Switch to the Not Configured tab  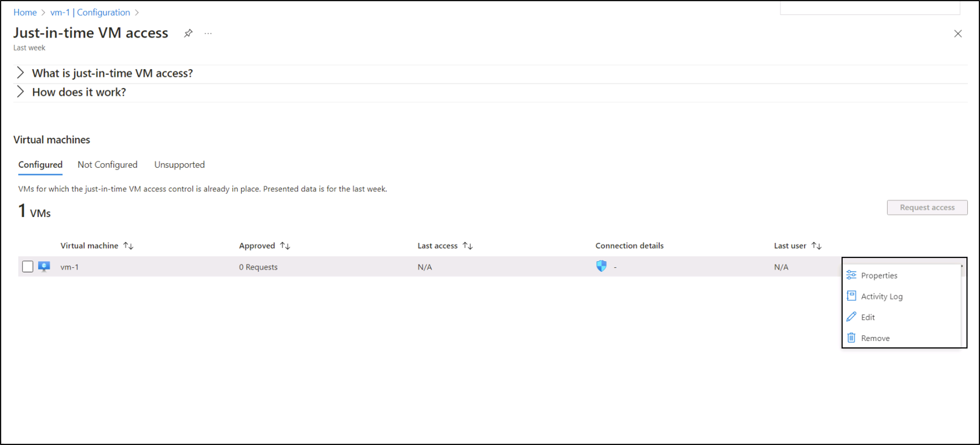(x=107, y=165)
